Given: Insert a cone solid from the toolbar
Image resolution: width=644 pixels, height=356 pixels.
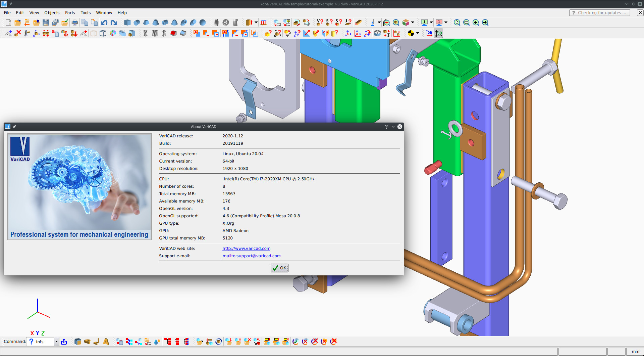Looking at the screenshot, I should click(156, 23).
